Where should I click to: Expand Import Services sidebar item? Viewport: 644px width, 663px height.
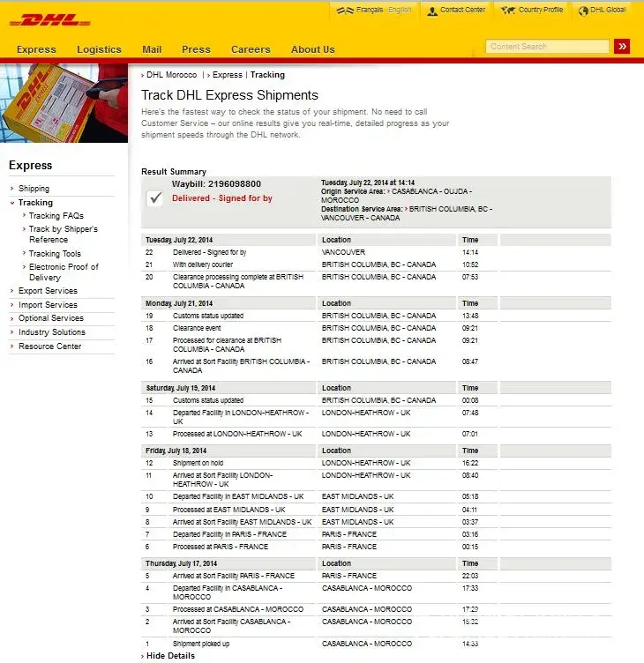[x=48, y=305]
